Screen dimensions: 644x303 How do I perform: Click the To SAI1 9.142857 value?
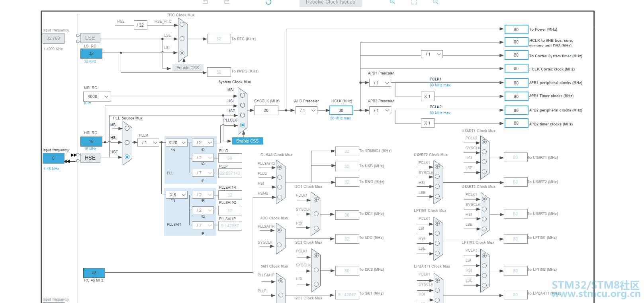(x=347, y=295)
